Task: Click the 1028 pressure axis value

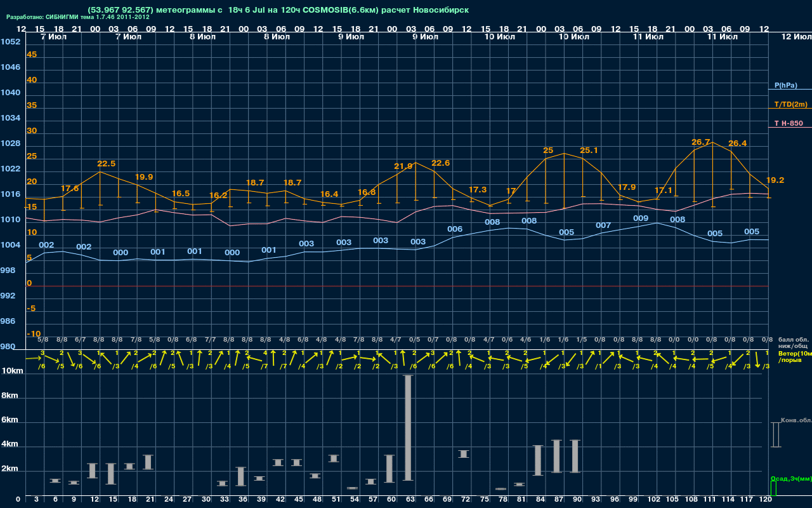Action: (x=10, y=144)
